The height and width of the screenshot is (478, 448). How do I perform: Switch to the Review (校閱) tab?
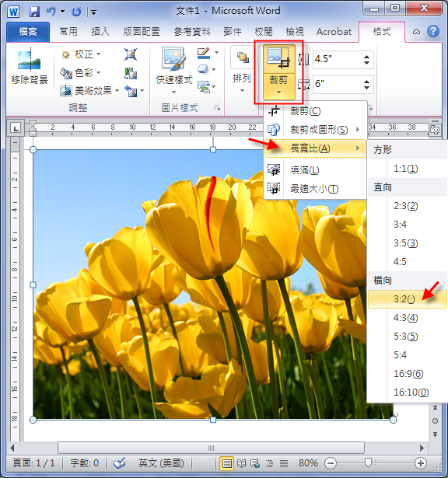tap(264, 31)
